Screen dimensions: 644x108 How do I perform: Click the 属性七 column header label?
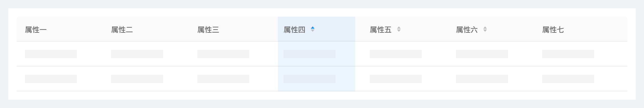coord(553,30)
